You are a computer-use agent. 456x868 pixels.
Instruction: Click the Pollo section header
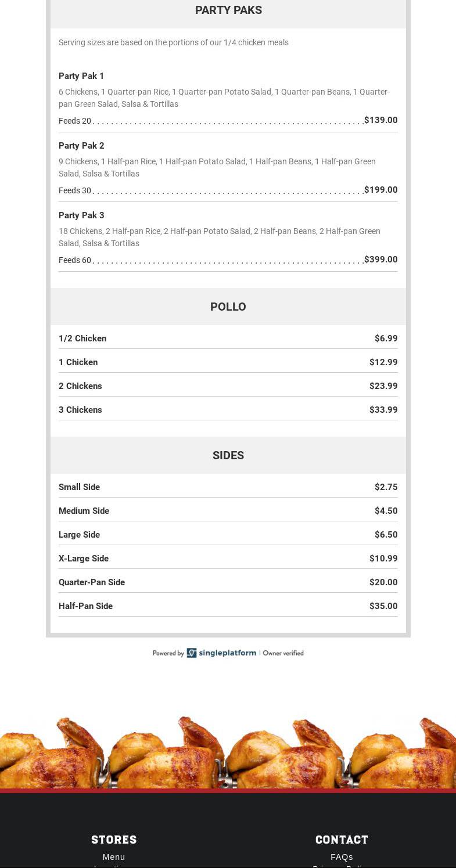coord(228,307)
